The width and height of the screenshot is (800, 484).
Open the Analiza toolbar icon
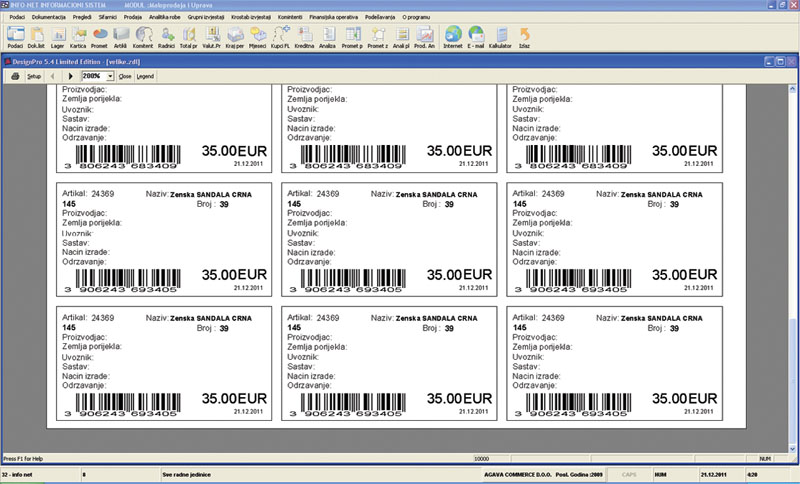point(328,37)
